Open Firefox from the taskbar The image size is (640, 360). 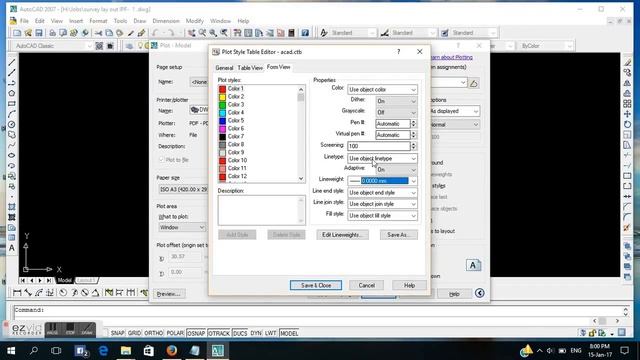tap(172, 350)
